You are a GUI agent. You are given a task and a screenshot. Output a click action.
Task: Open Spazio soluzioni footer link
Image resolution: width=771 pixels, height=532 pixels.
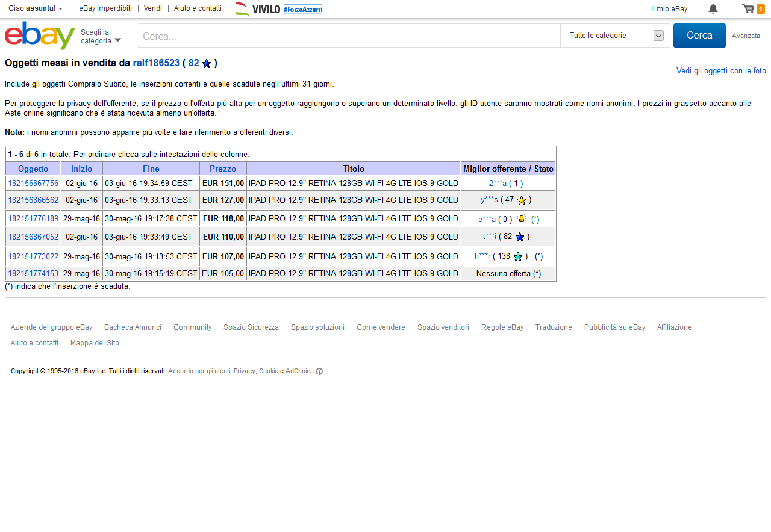317,327
